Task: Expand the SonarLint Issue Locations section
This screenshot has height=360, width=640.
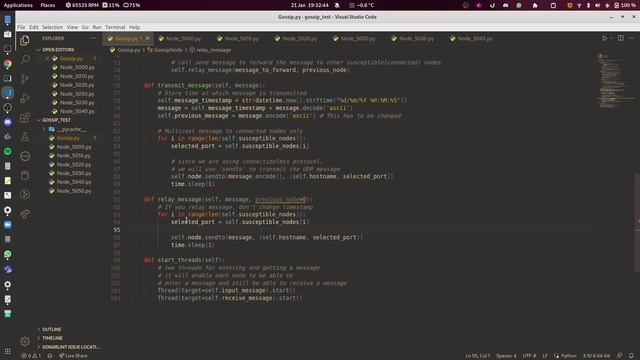Action: click(x=70, y=347)
